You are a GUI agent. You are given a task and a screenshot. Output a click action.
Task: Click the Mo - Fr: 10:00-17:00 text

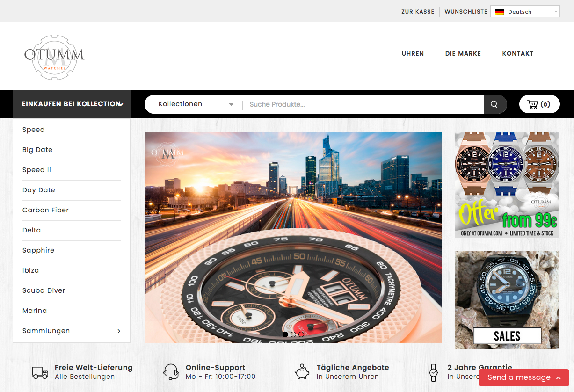tap(220, 377)
